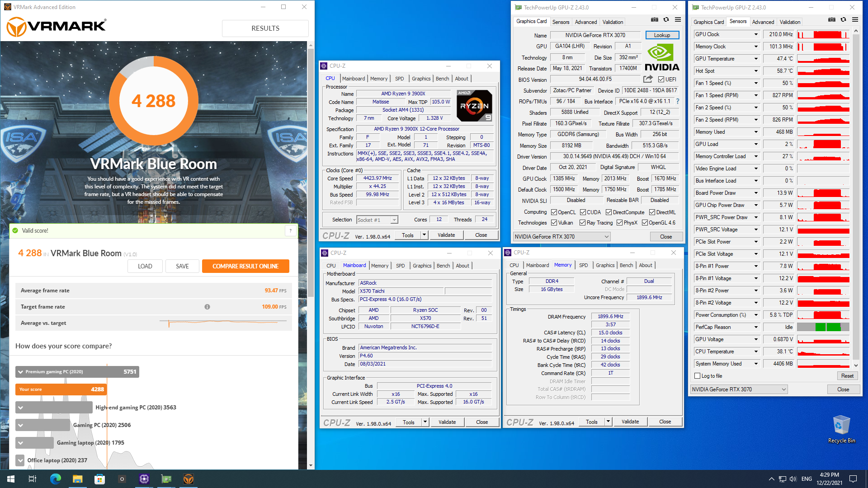Viewport: 868px width, 488px height.
Task: Click the PerfCap Reason color bar
Action: pos(823,327)
